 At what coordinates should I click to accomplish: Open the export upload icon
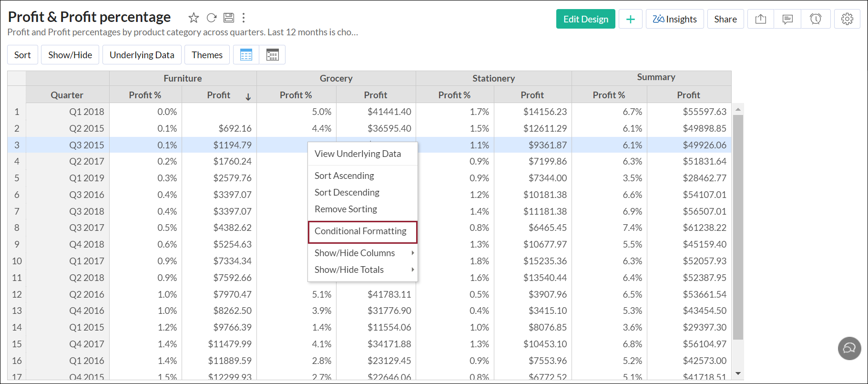pyautogui.click(x=760, y=19)
